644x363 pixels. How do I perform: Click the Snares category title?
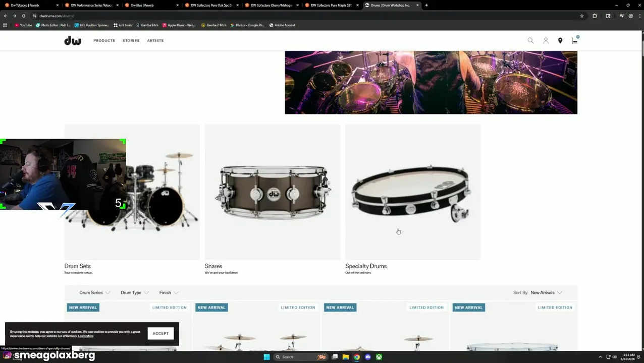point(213,266)
